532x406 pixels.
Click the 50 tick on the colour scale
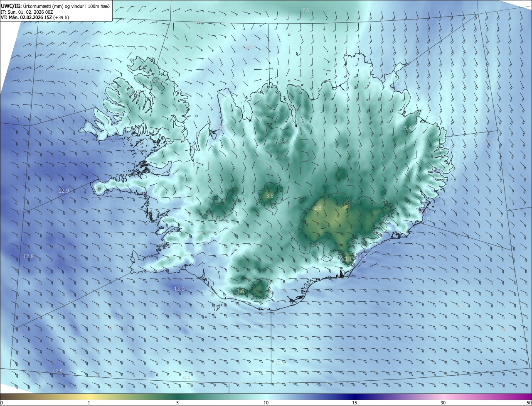pyautogui.click(x=529, y=403)
